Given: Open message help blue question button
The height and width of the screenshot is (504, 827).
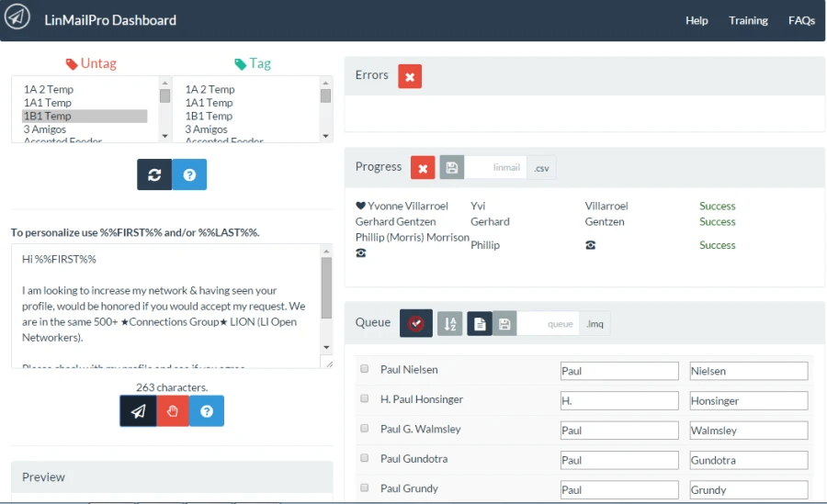Looking at the screenshot, I should point(207,410).
